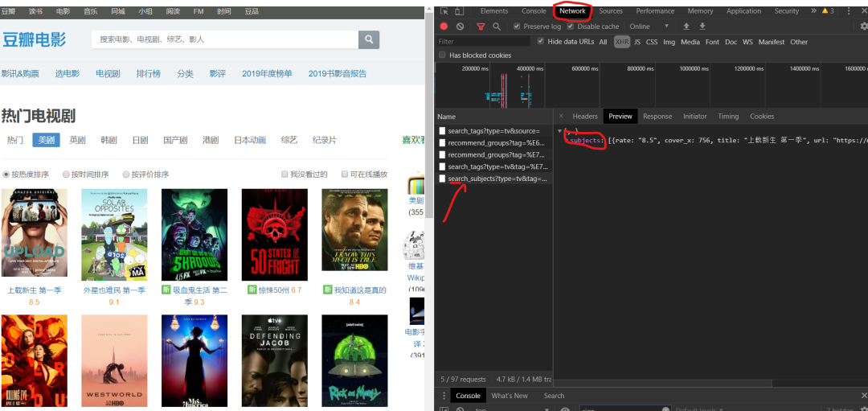Activate the inspect element picker icon
Viewport: 868px width, 411px height.
coord(444,11)
